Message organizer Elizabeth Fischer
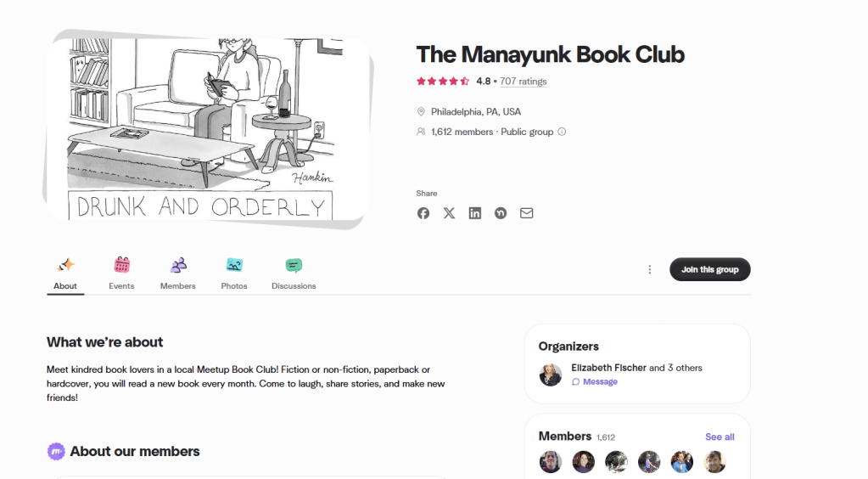Image resolution: width=868 pixels, height=479 pixels. (595, 382)
